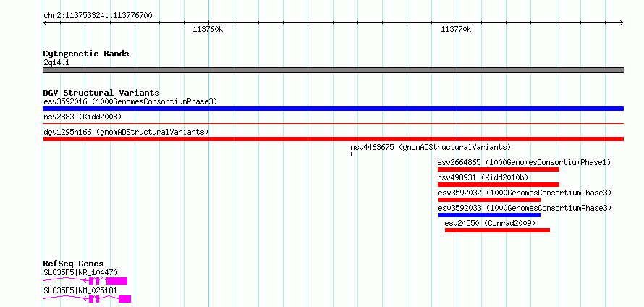
Task: Open the esv24550 (Conrad2009) variant label
Action: click(491, 223)
